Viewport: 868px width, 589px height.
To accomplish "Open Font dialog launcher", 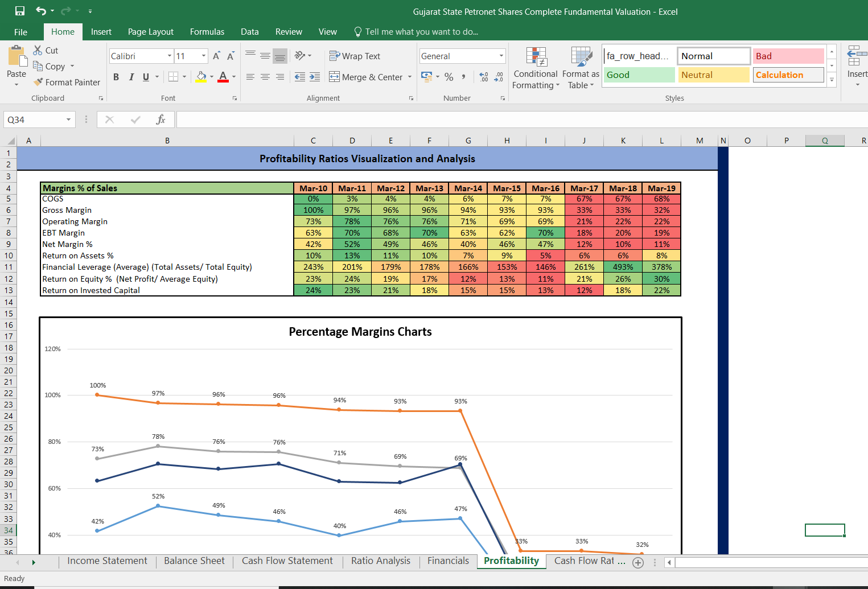I will tap(235, 98).
